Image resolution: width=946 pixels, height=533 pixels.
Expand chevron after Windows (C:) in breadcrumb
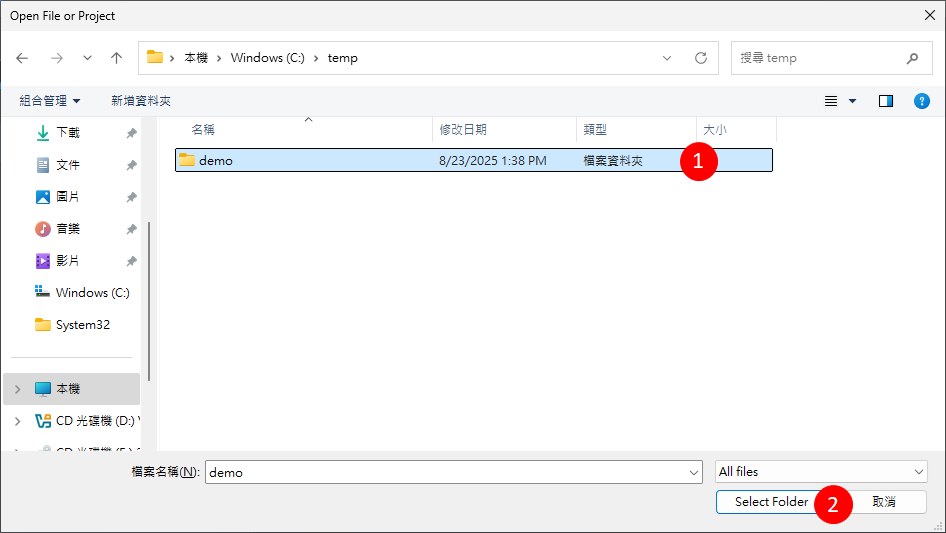pos(316,58)
